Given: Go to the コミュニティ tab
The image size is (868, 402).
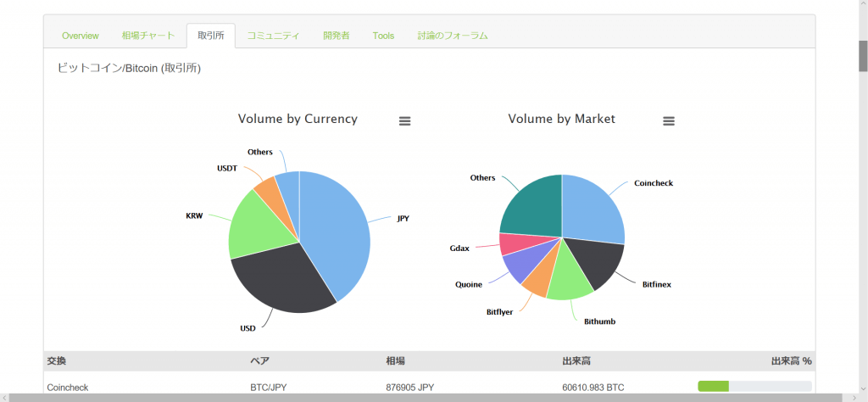Looking at the screenshot, I should click(274, 36).
